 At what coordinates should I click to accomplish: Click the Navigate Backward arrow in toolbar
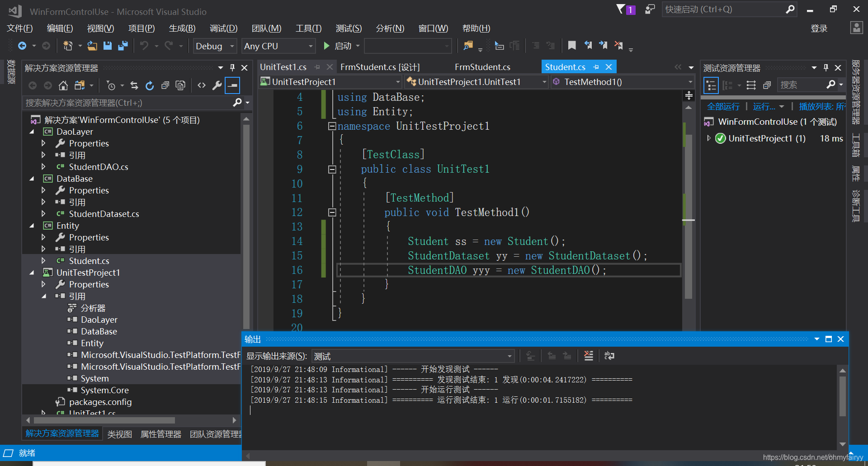coord(22,46)
